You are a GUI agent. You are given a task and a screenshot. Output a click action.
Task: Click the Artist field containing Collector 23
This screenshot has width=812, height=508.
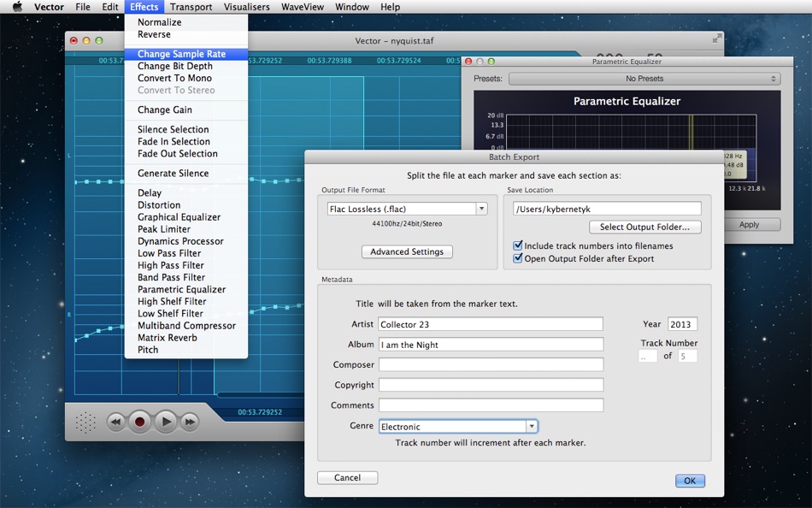click(x=491, y=324)
